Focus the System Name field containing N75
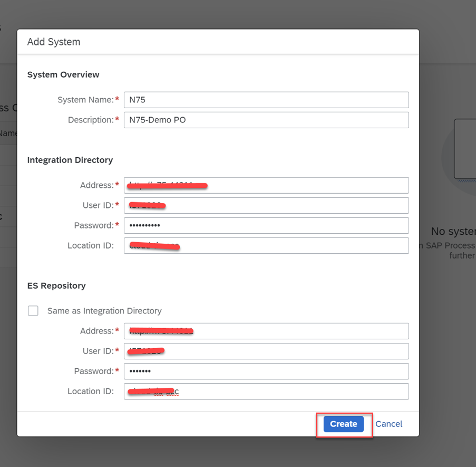 [266, 100]
